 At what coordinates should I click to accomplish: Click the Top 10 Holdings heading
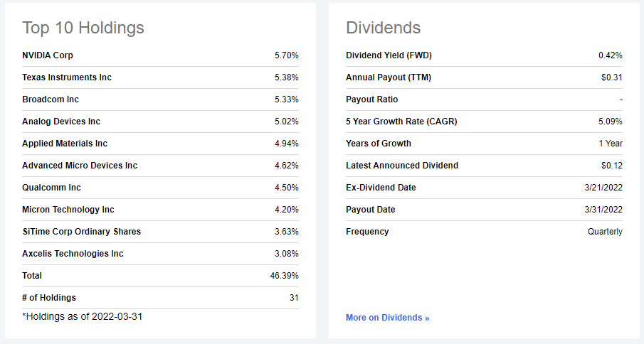click(x=83, y=28)
